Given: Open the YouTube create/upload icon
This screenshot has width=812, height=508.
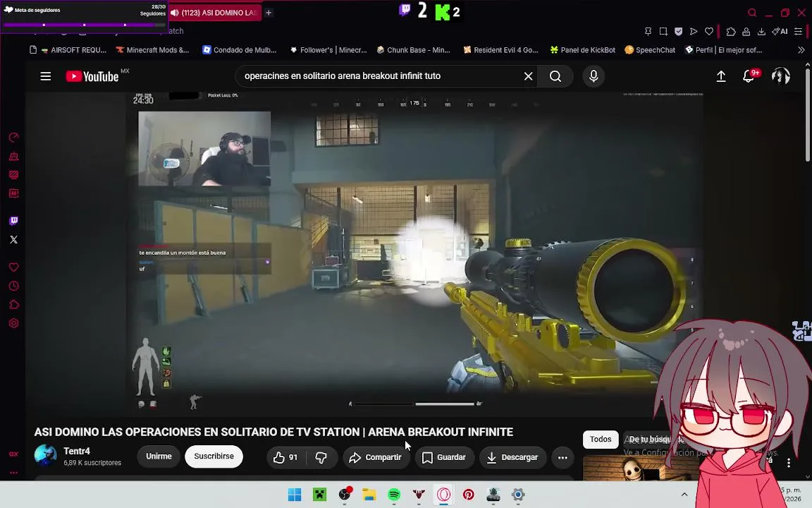Looking at the screenshot, I should click(x=721, y=76).
